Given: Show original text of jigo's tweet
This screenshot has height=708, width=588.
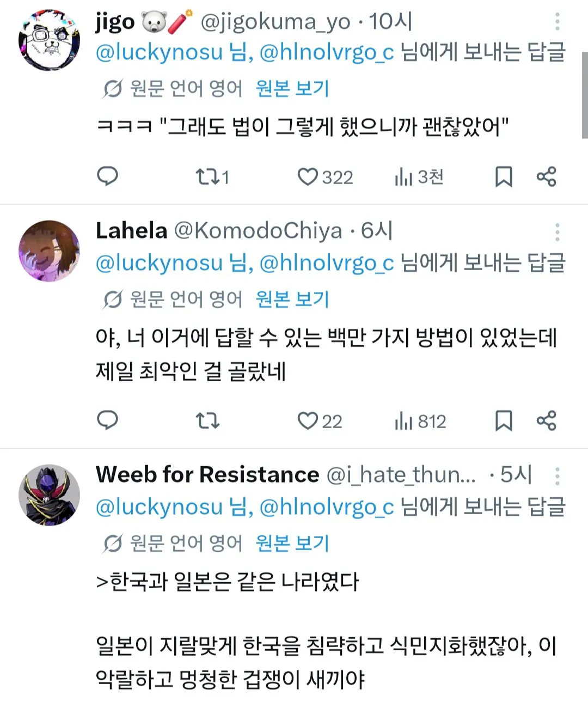Looking at the screenshot, I should (x=292, y=88).
